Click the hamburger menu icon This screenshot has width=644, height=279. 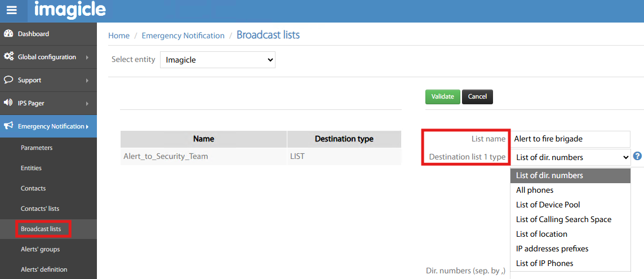coord(12,11)
